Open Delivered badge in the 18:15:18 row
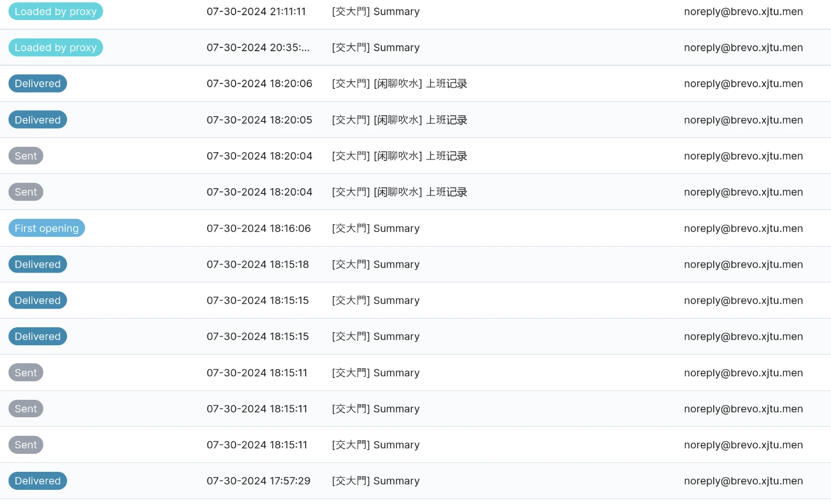This screenshot has height=504, width=831. 38,265
